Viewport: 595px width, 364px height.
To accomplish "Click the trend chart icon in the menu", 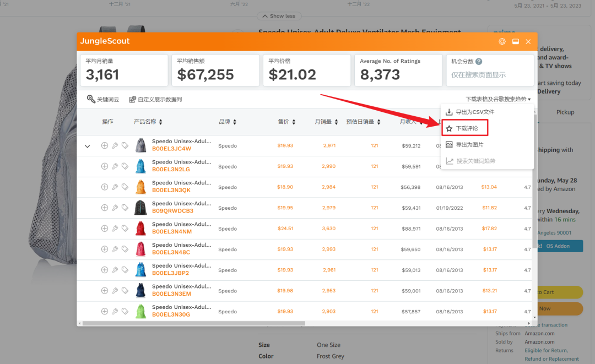I will pos(450,161).
